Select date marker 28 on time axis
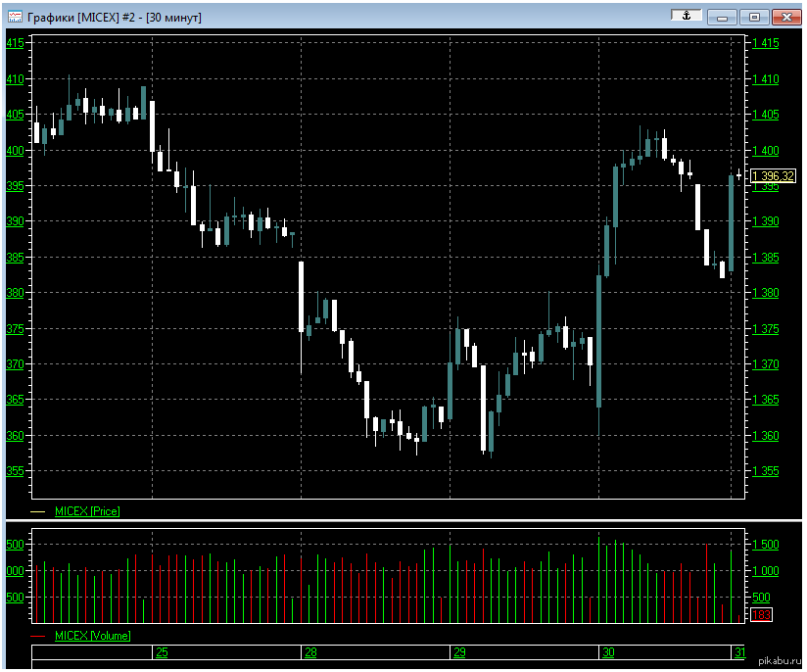 [310, 652]
